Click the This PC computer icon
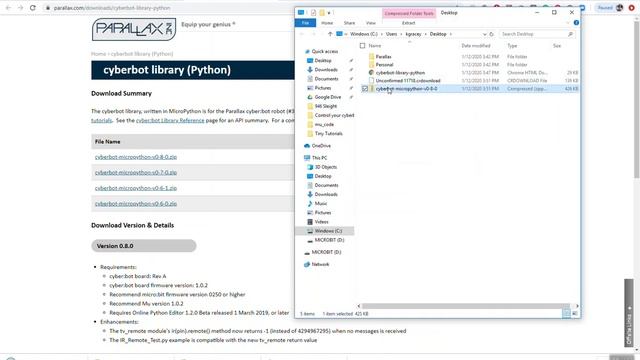 pyautogui.click(x=307, y=158)
